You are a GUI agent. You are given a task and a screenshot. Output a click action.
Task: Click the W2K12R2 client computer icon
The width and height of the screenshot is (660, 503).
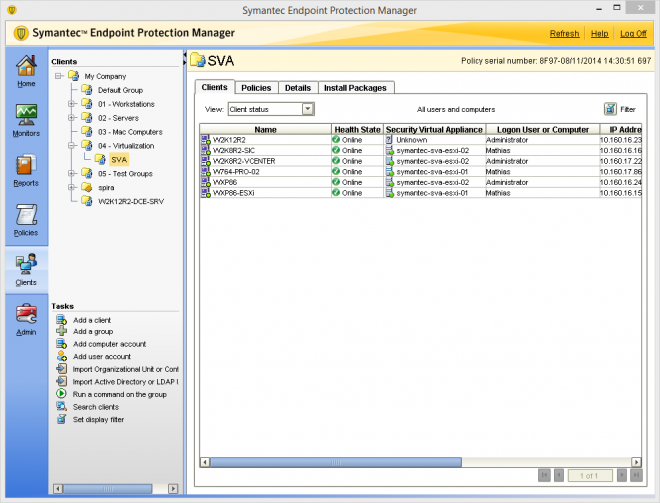206,140
